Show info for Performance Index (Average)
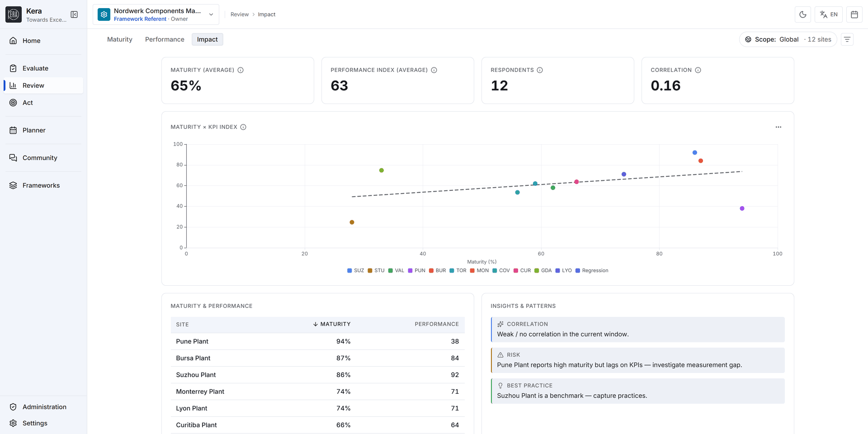Image resolution: width=868 pixels, height=434 pixels. point(434,70)
